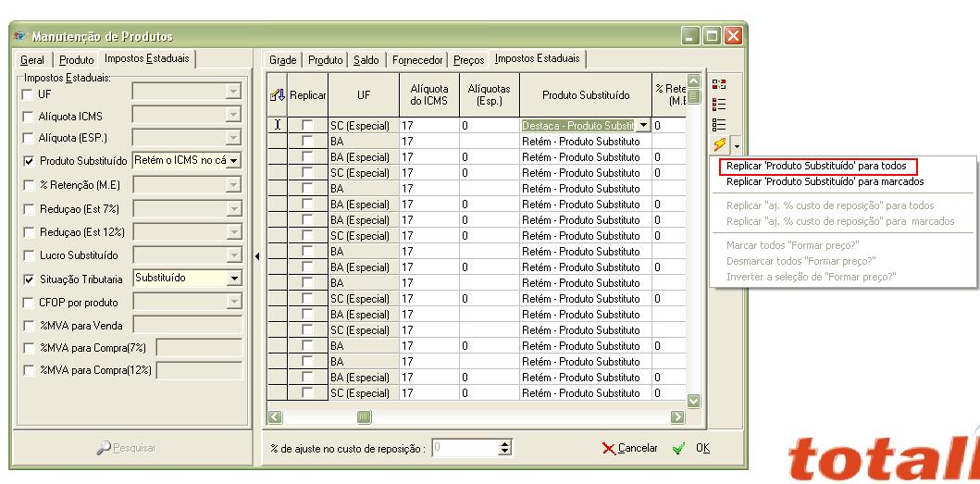Switch to the Produto tab in left panel
This screenshot has width=980, height=484.
(x=76, y=60)
